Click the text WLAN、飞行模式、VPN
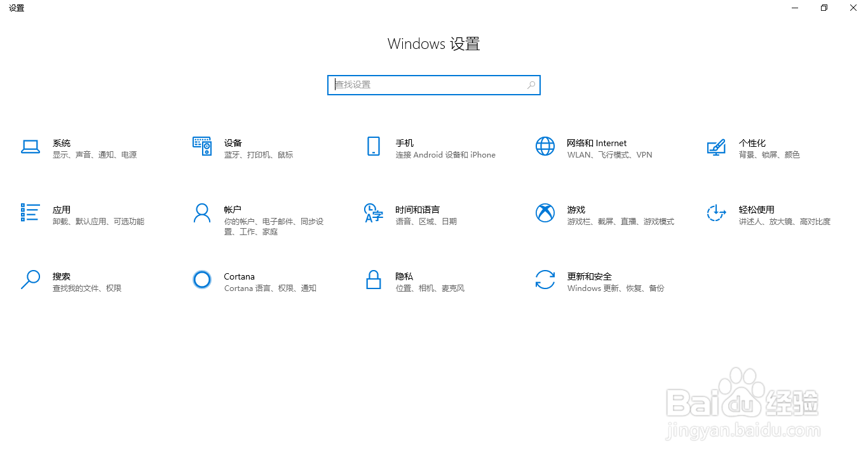Image resolution: width=868 pixels, height=460 pixels. pyautogui.click(x=610, y=155)
